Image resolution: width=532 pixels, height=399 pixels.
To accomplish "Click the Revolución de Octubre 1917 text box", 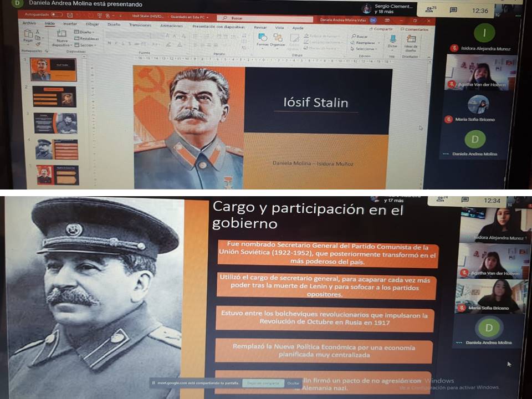I will pyautogui.click(x=325, y=318).
